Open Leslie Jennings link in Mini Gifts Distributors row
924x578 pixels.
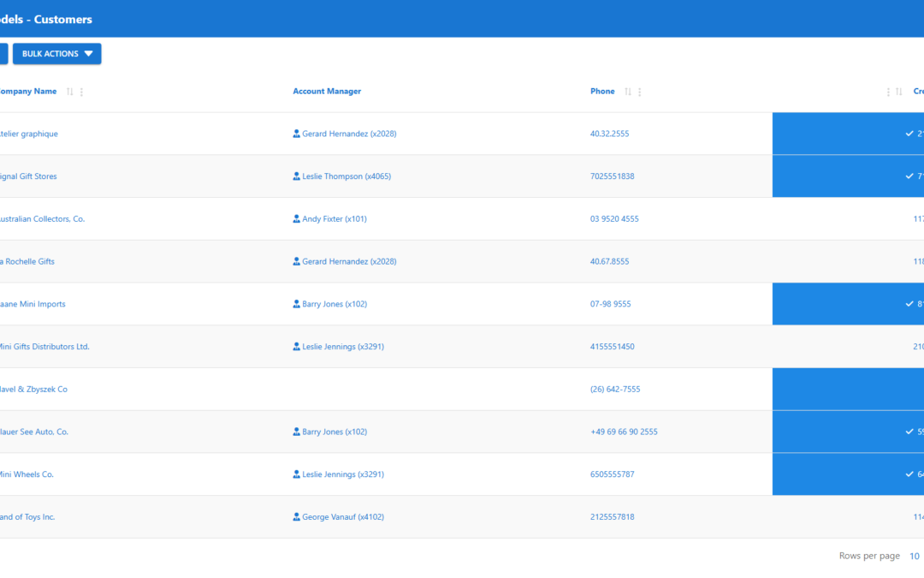(343, 346)
